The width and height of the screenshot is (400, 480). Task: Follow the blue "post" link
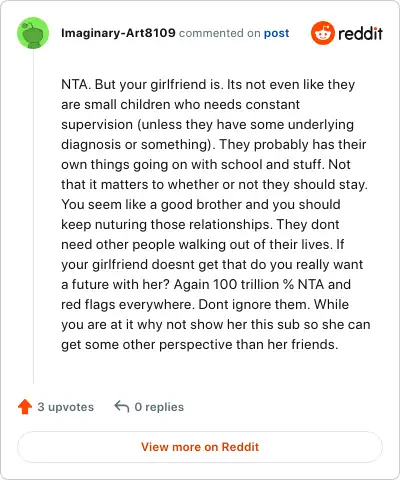pyautogui.click(x=276, y=33)
